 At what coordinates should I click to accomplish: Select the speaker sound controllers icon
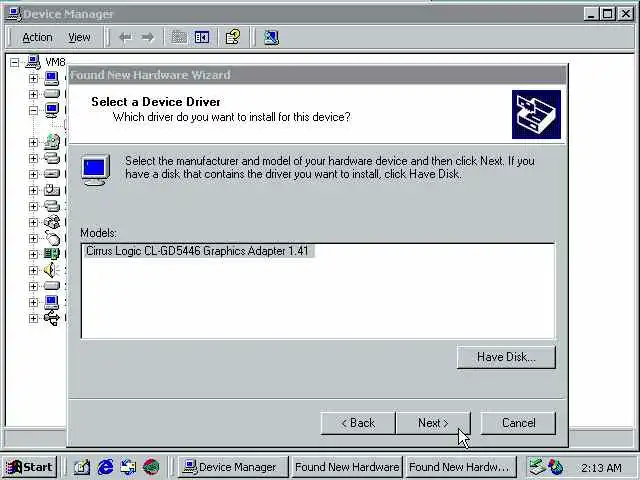[x=51, y=270]
